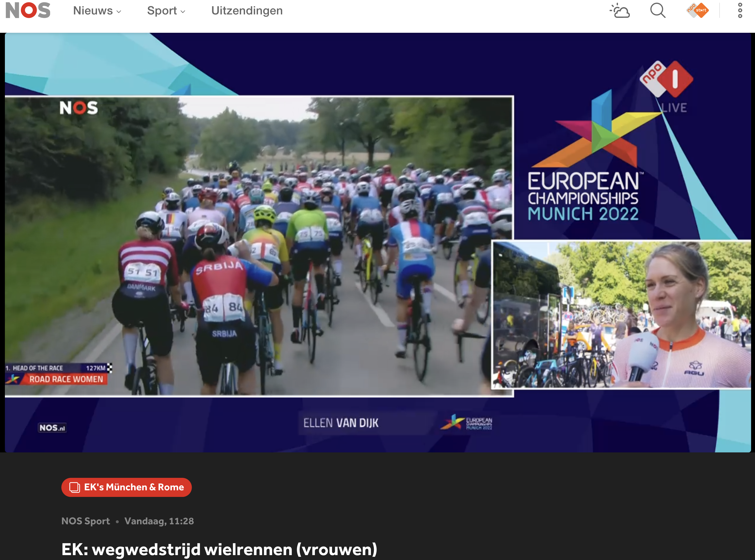Image resolution: width=755 pixels, height=560 pixels.
Task: Open EK's München & Rome liveblog tag
Action: tap(126, 487)
